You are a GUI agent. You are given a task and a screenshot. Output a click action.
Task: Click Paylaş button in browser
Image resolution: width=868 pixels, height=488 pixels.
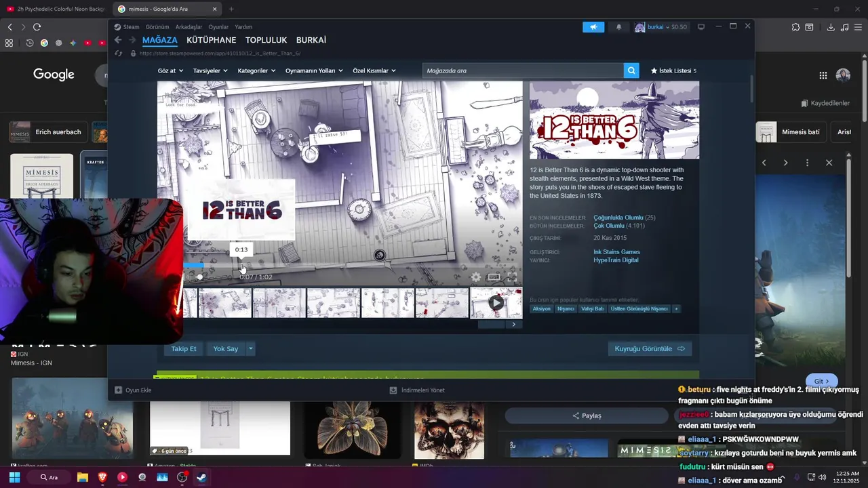coord(587,415)
